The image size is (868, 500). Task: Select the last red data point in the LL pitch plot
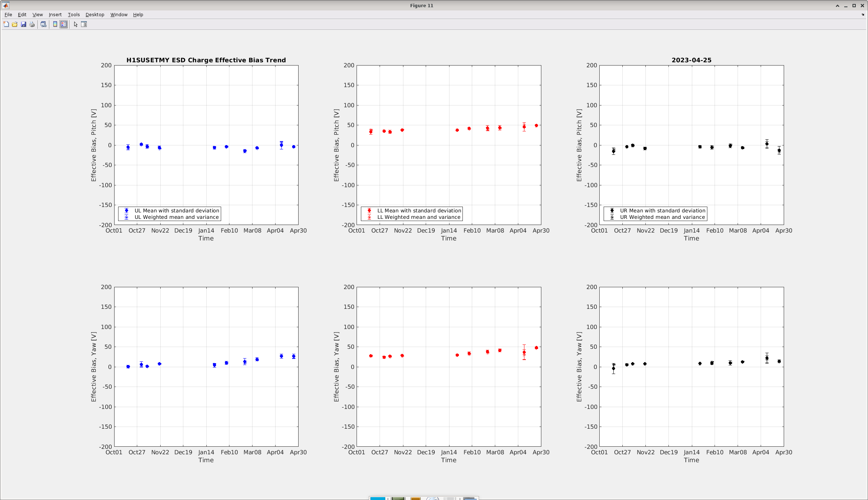536,126
